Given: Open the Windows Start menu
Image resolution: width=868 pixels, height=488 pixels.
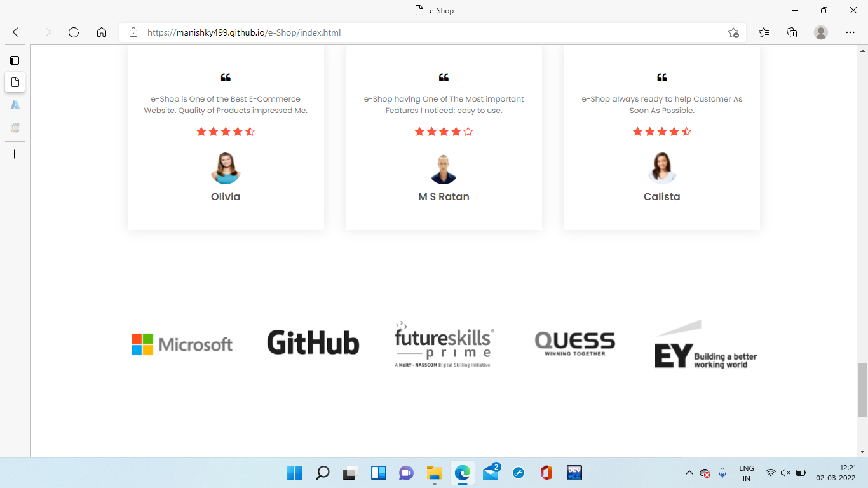Looking at the screenshot, I should [294, 473].
